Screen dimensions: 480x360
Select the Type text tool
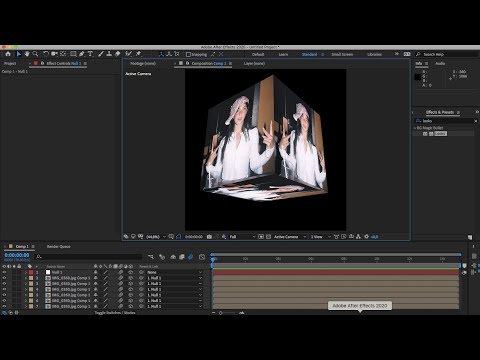point(90,54)
